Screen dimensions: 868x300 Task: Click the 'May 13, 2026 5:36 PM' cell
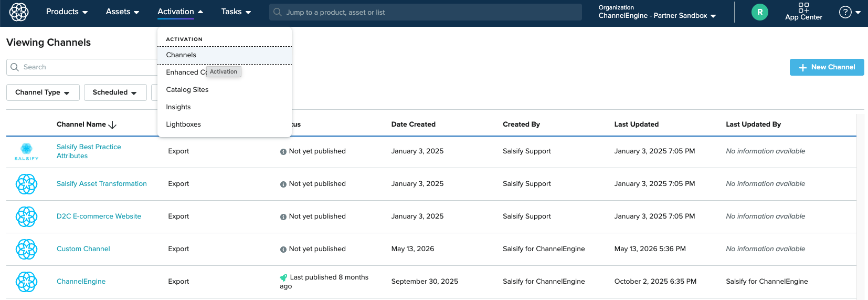coord(650,249)
